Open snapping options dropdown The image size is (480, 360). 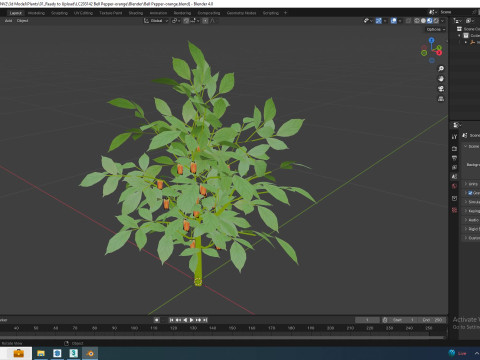point(195,21)
